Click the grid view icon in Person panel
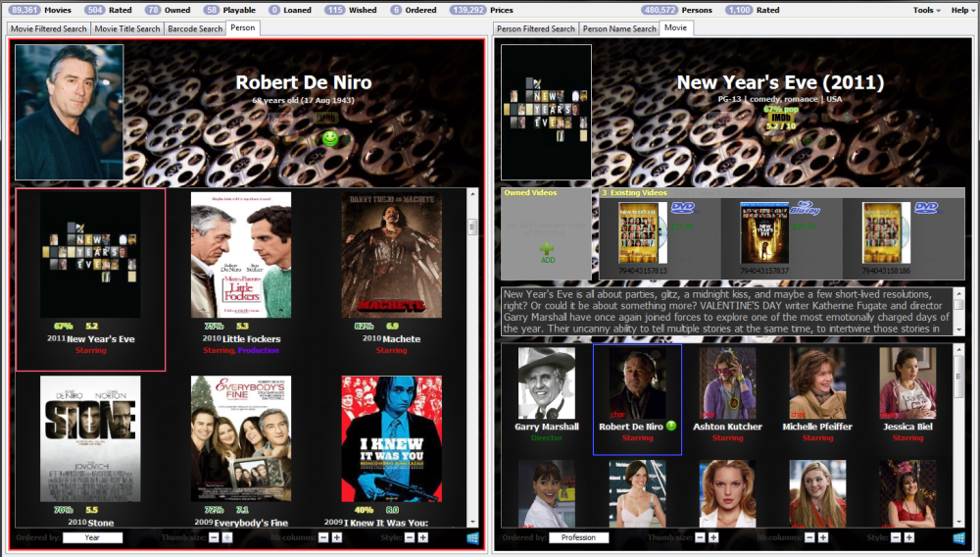 pyautogui.click(x=473, y=538)
